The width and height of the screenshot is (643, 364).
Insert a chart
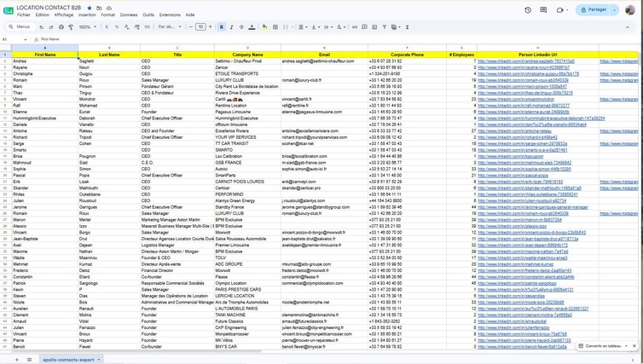tap(374, 27)
